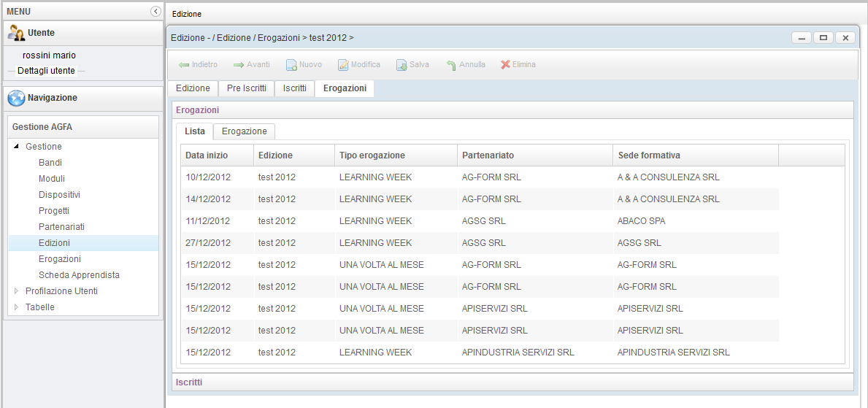868x408 pixels.
Task: Click the Nuovo new document icon
Action: pos(291,65)
